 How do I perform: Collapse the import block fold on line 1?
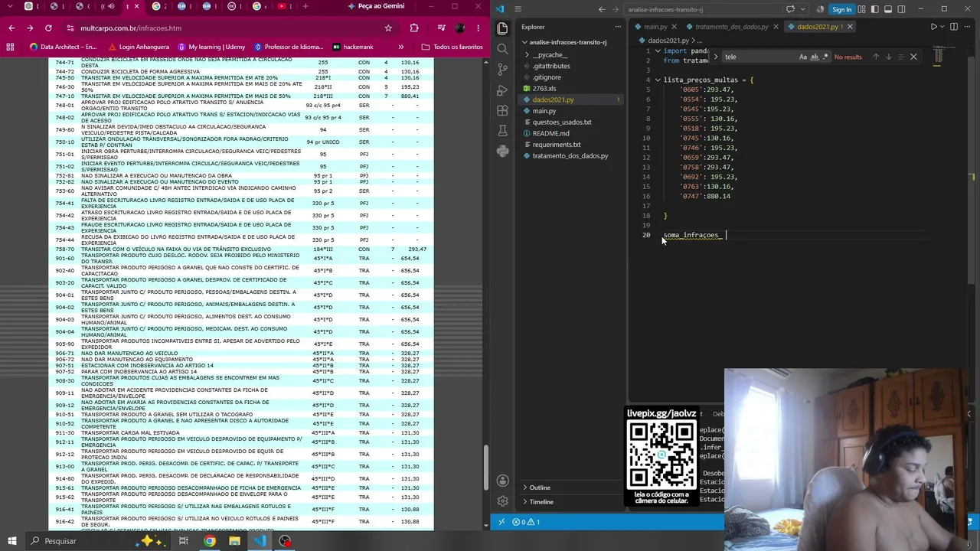point(657,51)
